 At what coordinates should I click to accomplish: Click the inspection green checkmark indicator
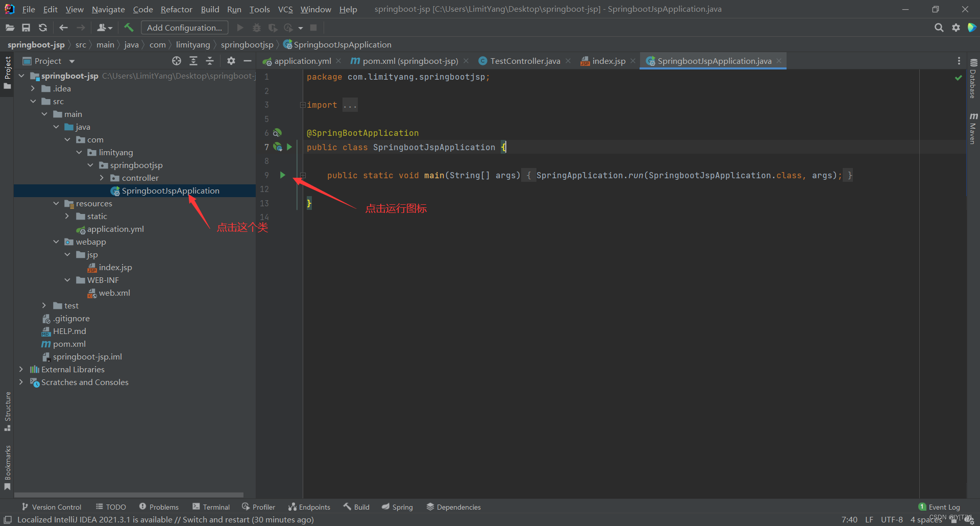pos(958,78)
